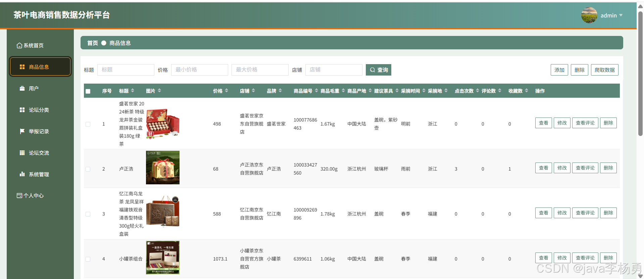Open 个人中心 sidebar menu
This screenshot has height=279, width=644.
40,195
